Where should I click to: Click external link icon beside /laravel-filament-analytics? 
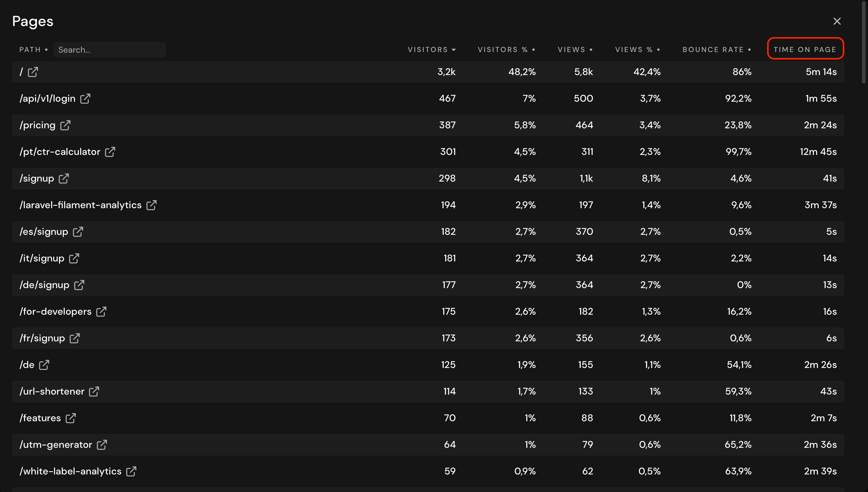click(151, 205)
